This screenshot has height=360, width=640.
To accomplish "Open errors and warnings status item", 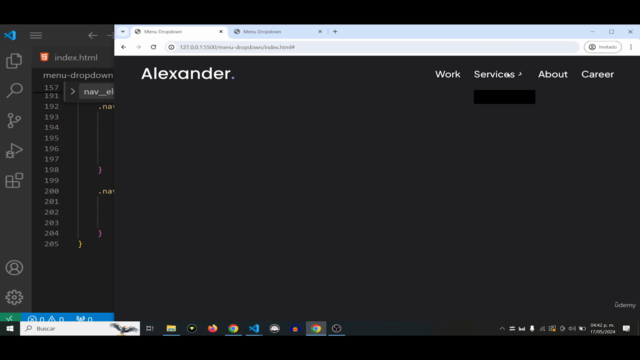I will [46, 319].
